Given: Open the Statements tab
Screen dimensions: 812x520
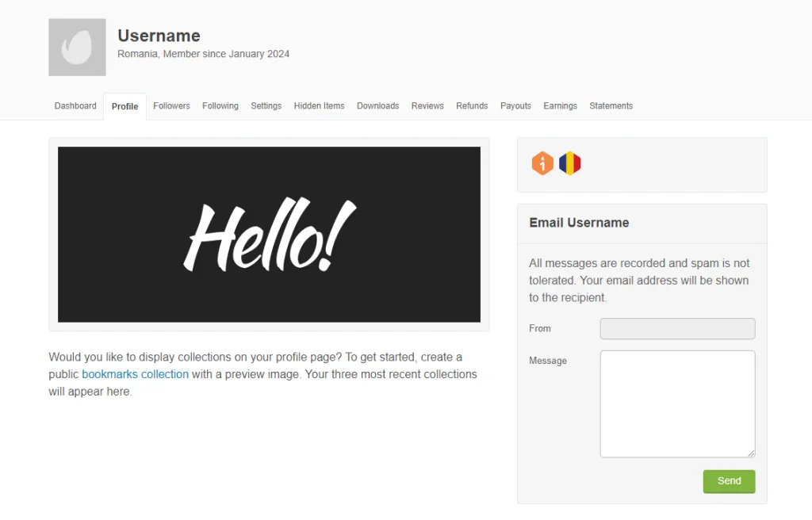Looking at the screenshot, I should (x=611, y=106).
